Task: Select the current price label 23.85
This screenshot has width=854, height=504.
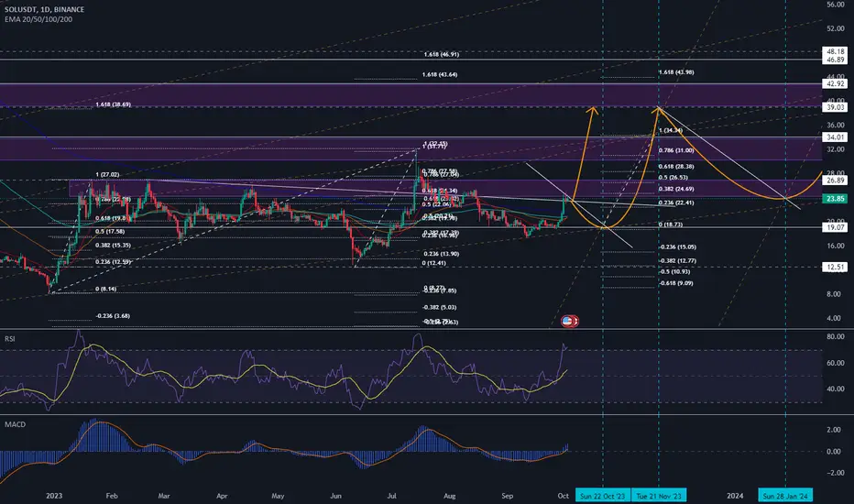Action: (x=836, y=199)
